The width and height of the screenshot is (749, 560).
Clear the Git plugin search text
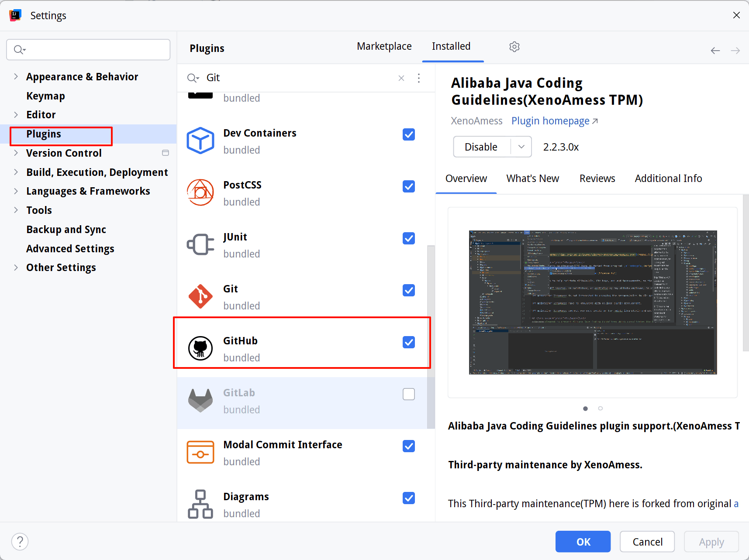click(401, 78)
